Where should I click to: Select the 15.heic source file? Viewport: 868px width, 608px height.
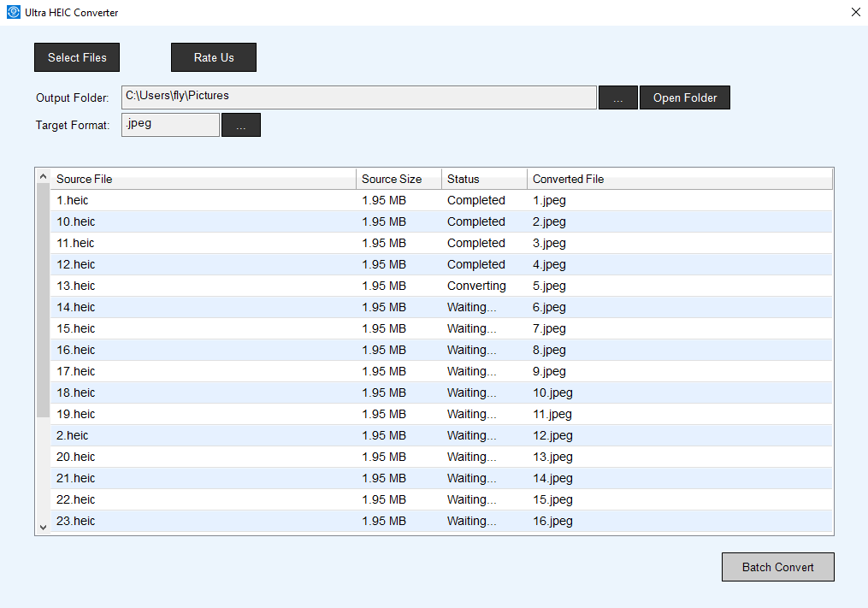coord(76,328)
